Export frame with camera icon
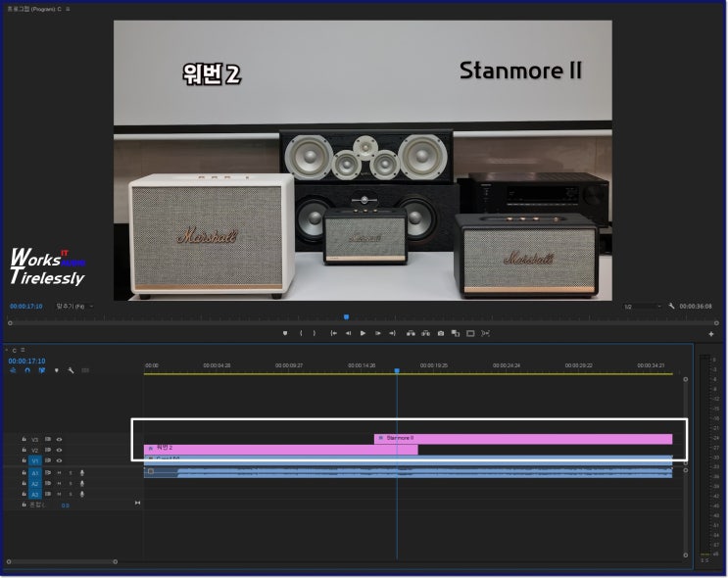 (x=441, y=333)
